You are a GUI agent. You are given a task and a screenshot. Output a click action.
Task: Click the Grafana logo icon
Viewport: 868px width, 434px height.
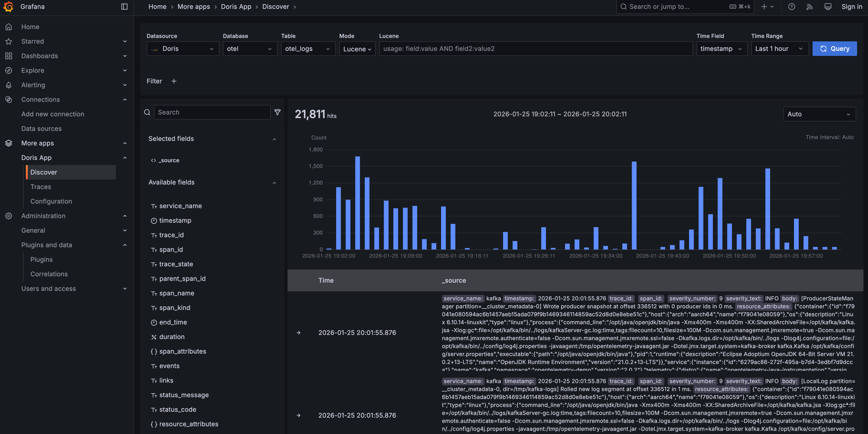click(8, 6)
